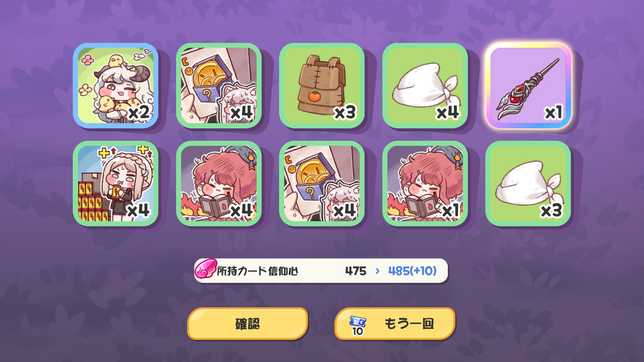Click the white cloth bundle x3

tap(528, 183)
